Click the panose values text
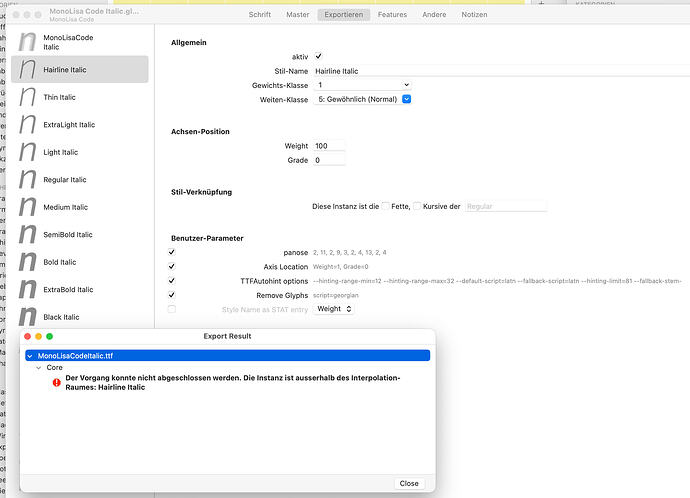Viewport: 690px width, 498px height. coord(350,253)
